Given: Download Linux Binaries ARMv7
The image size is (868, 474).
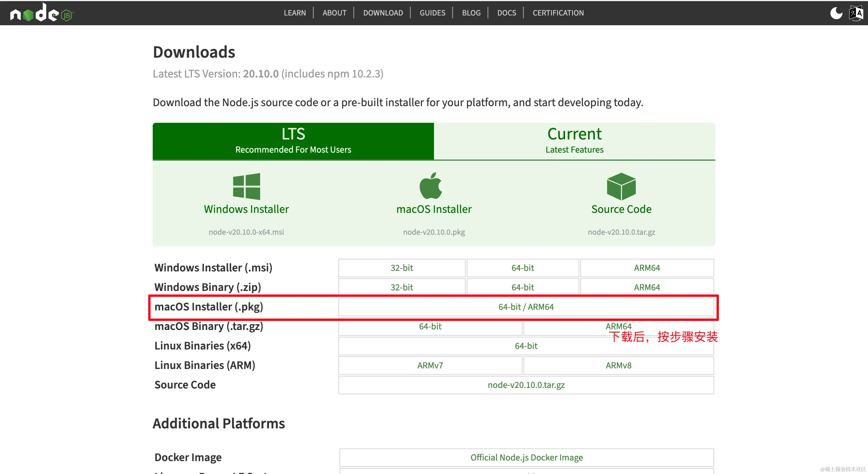Looking at the screenshot, I should tap(430, 366).
